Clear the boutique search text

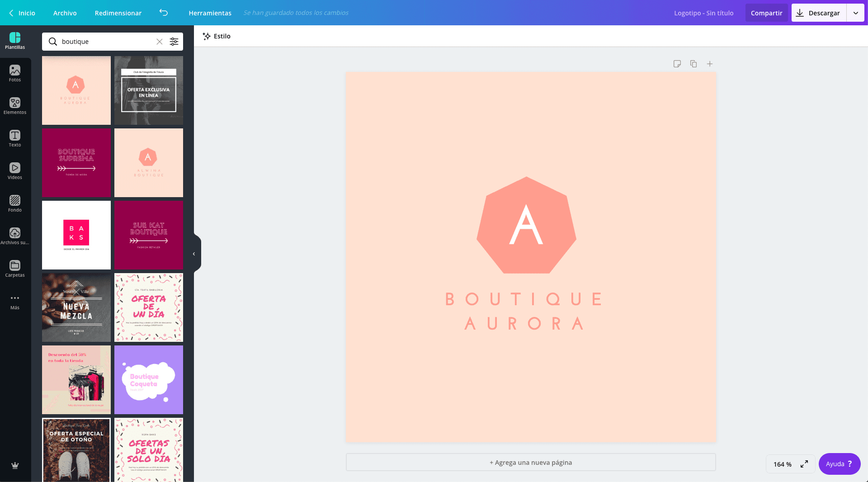click(160, 42)
